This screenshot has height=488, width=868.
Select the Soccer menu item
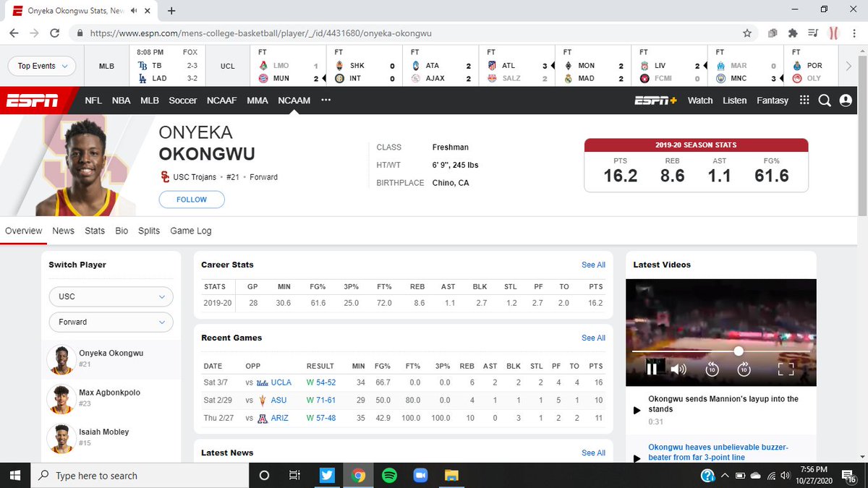183,100
